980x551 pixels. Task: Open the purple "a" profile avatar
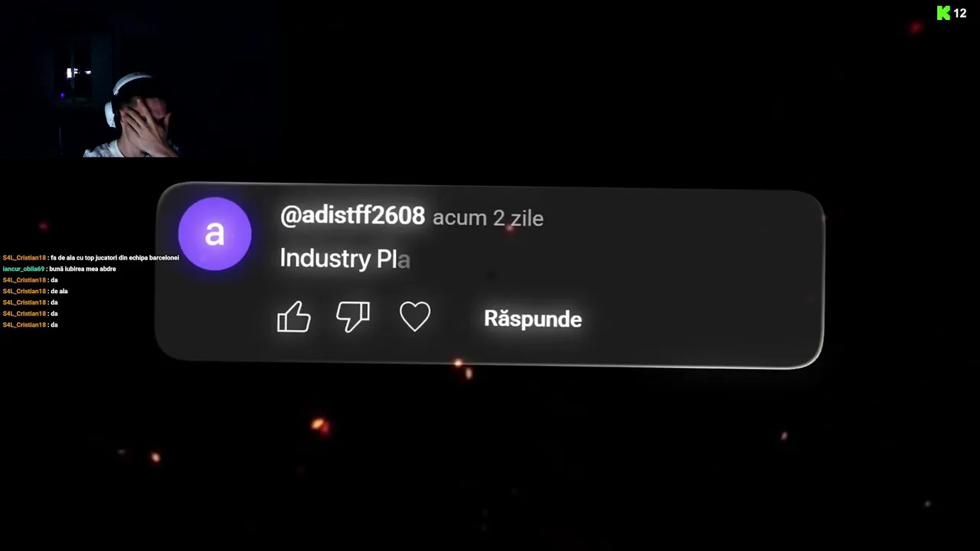pyautogui.click(x=214, y=234)
